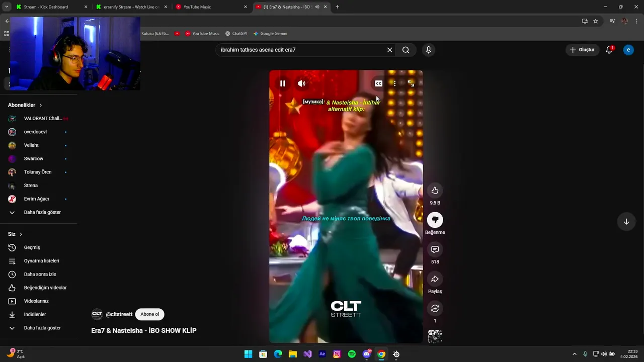Open YouTube notifications bell
The width and height of the screenshot is (644, 362).
(609, 50)
